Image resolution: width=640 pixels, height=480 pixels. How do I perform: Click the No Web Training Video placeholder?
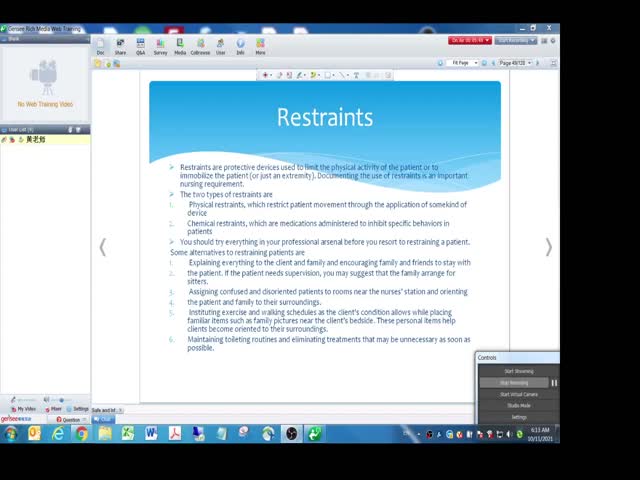click(x=45, y=83)
